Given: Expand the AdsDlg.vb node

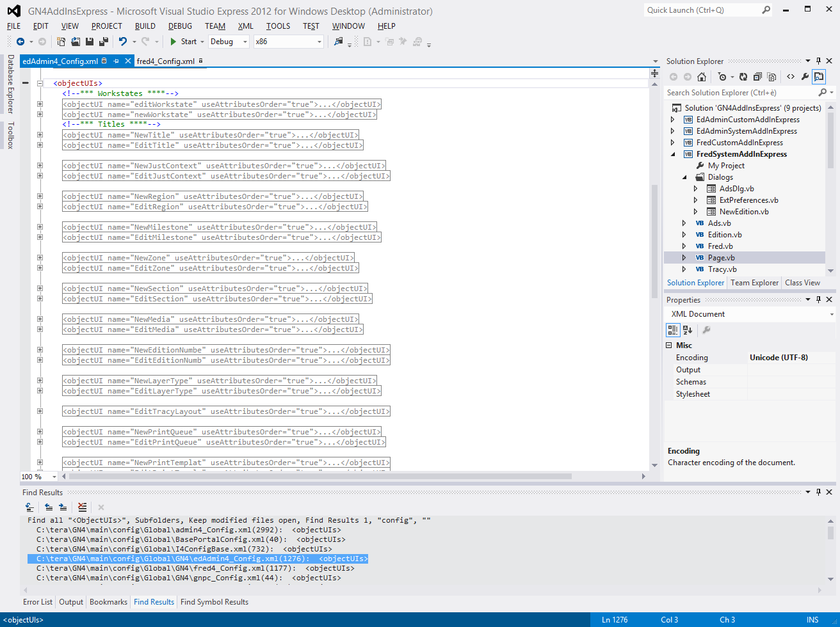Looking at the screenshot, I should click(x=696, y=189).
